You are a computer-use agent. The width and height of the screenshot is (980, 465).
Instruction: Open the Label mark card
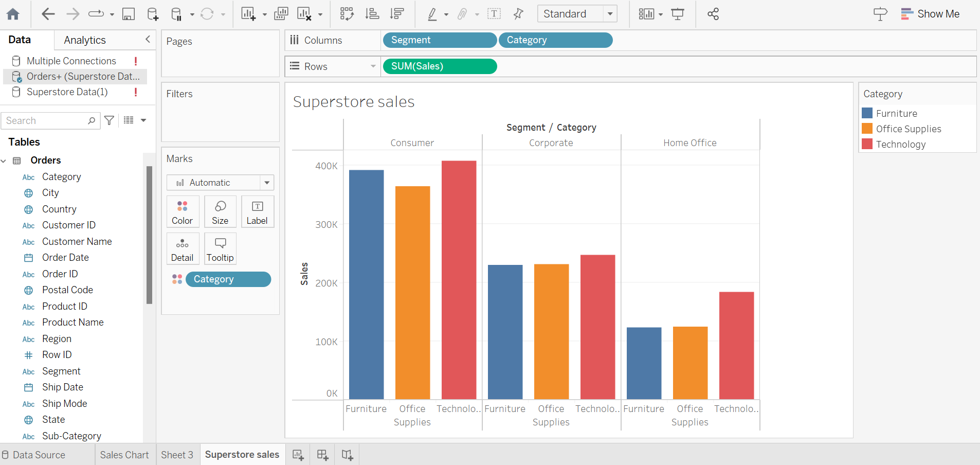(258, 211)
